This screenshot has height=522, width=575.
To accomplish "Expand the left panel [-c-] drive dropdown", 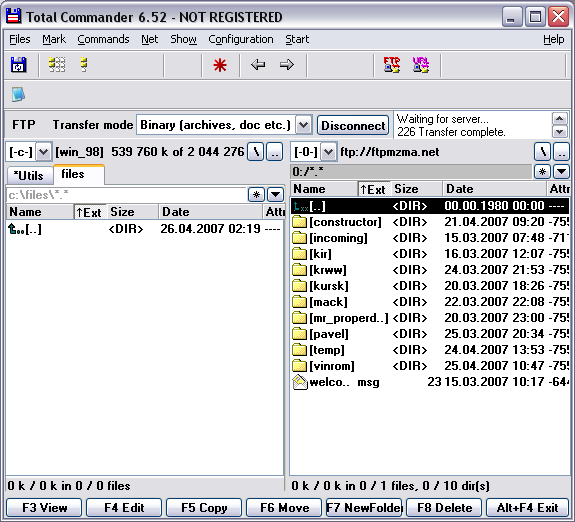I will click(x=44, y=152).
